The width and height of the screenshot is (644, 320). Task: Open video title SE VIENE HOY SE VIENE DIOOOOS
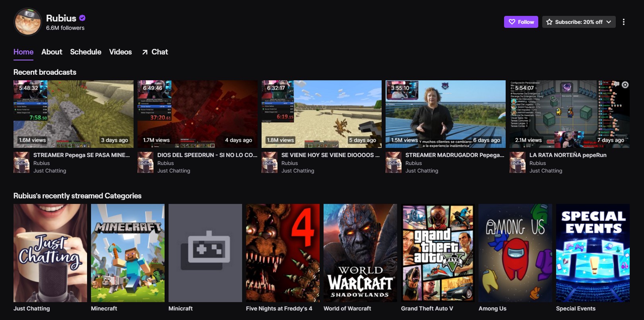pyautogui.click(x=330, y=155)
